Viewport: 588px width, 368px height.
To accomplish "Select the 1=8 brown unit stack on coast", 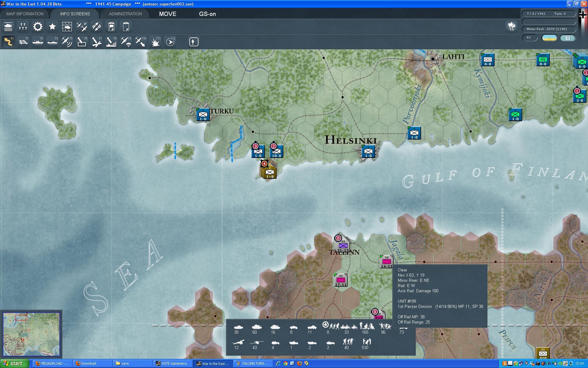I will [x=269, y=171].
